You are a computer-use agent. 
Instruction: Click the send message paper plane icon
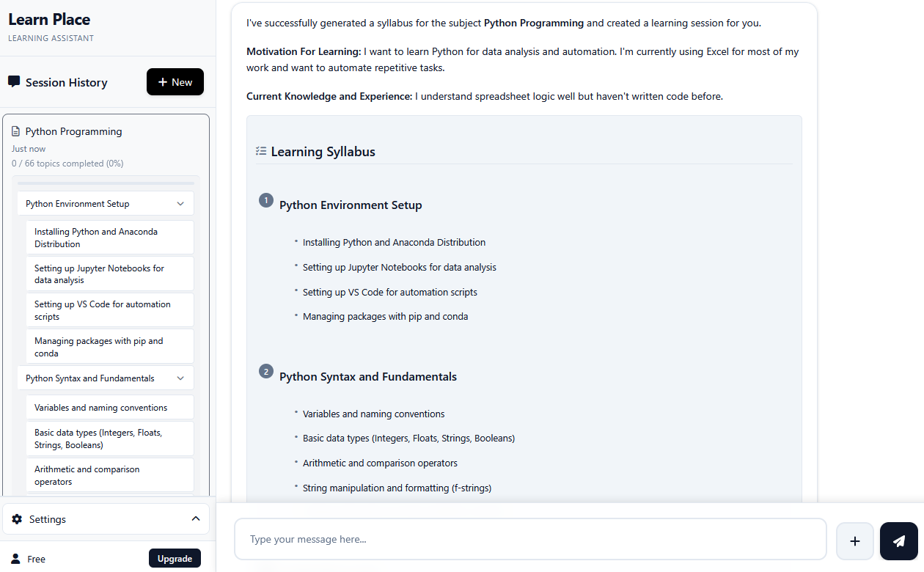pos(898,541)
